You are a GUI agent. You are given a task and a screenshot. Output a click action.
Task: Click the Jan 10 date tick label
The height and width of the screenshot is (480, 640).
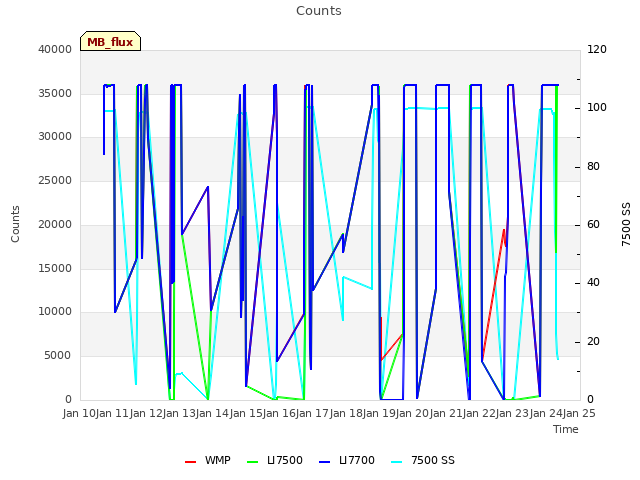[x=79, y=413]
